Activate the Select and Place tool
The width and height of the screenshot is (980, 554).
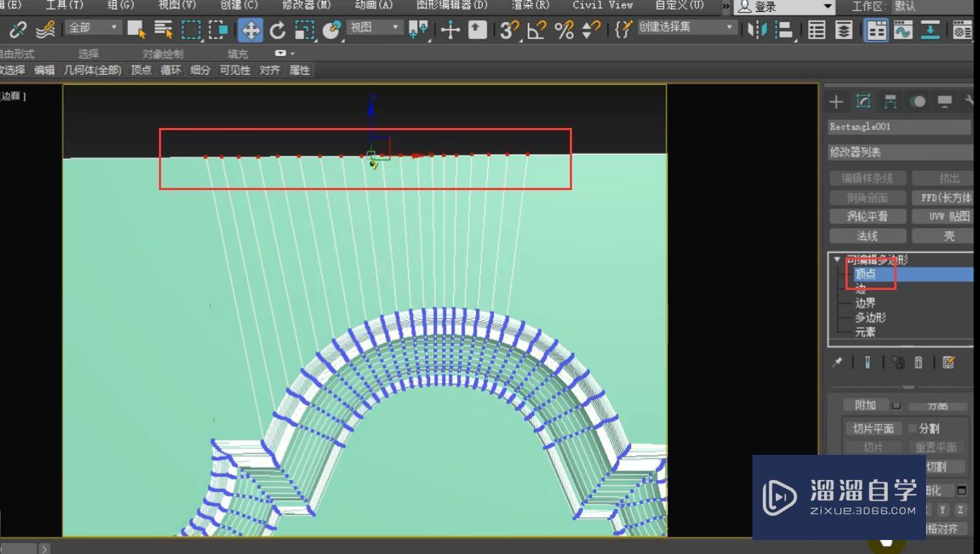332,30
